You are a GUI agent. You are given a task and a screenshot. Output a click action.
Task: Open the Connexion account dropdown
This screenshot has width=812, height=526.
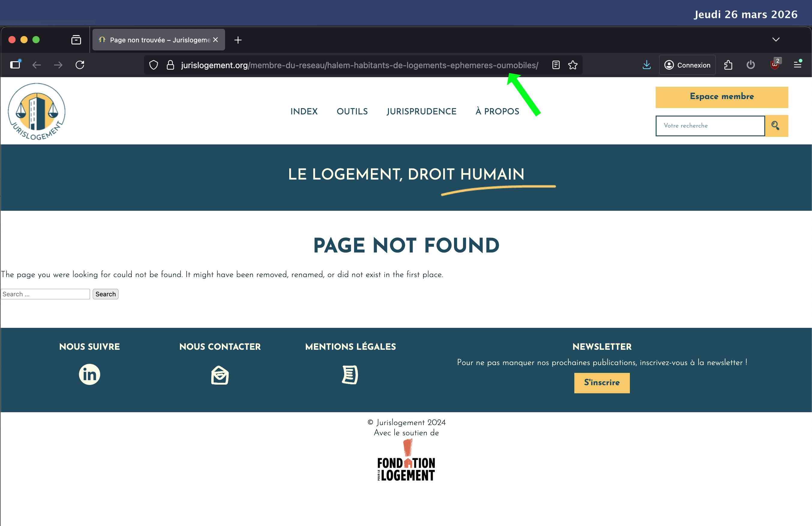coord(687,65)
